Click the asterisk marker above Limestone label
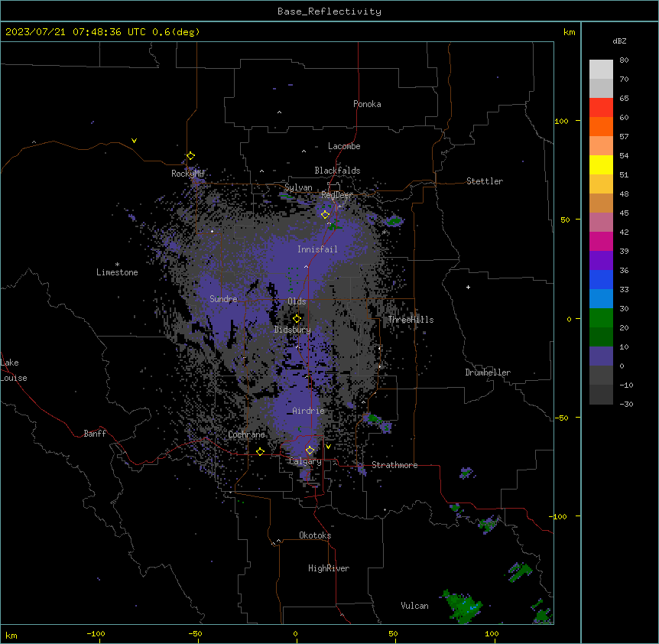 (x=117, y=265)
